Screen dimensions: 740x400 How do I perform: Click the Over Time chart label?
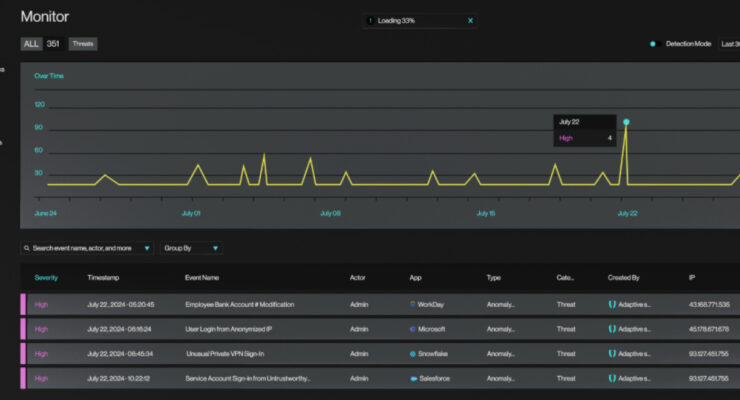49,75
